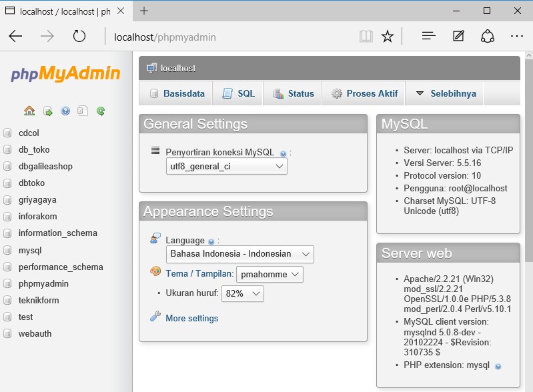Click help icon after PHP extension: mysql
This screenshot has height=392, width=533.
(498, 366)
